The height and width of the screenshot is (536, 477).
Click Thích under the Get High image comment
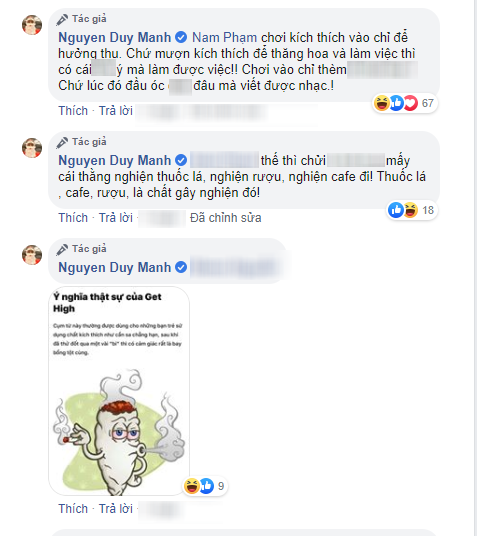click(73, 509)
